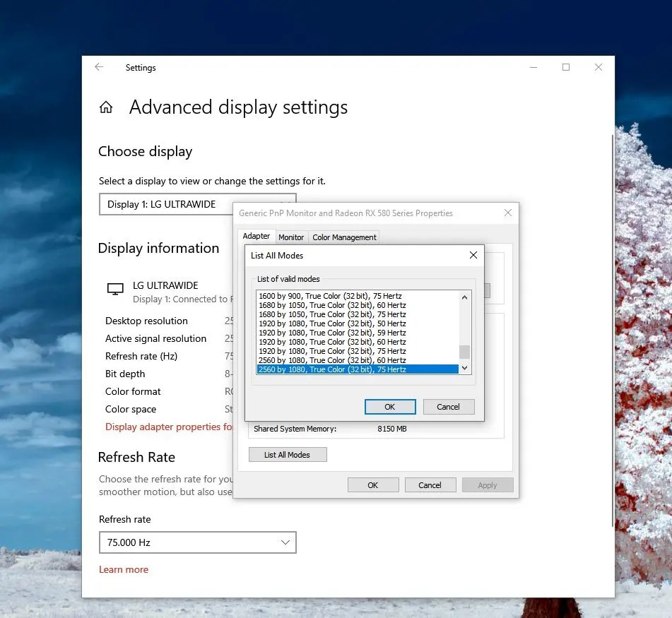Click the Settings window scrollbar on the right
The height and width of the screenshot is (618, 672).
pos(612,283)
